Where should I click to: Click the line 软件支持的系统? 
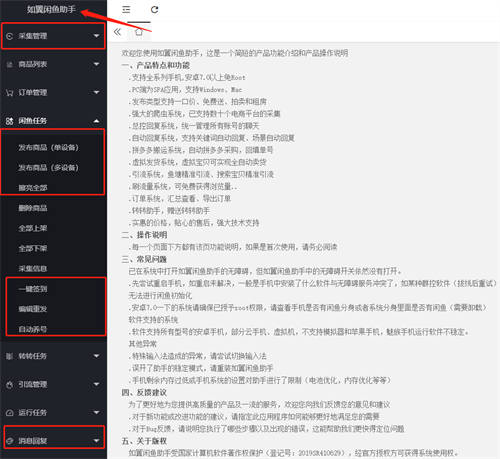(153, 320)
